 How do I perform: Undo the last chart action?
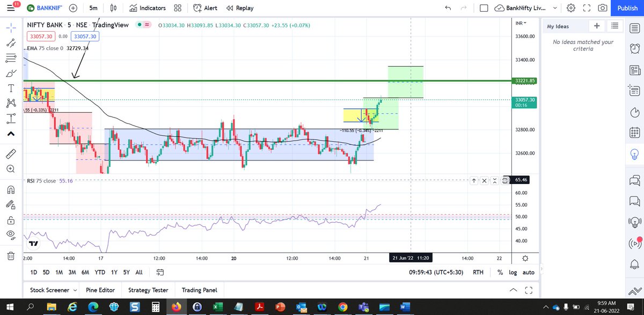pos(449,8)
